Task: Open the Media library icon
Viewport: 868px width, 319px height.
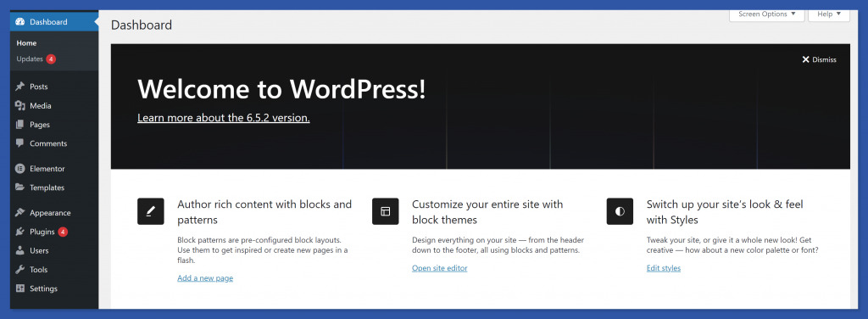Action: (20, 106)
